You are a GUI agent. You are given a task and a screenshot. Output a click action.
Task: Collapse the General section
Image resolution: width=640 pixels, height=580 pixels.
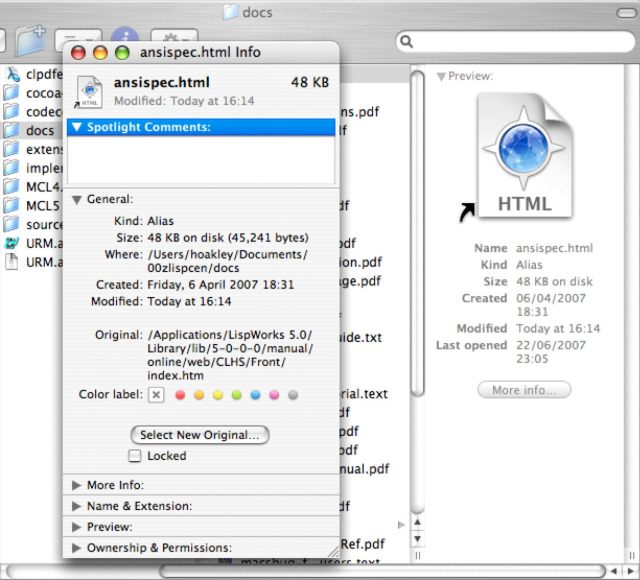tap(77, 199)
